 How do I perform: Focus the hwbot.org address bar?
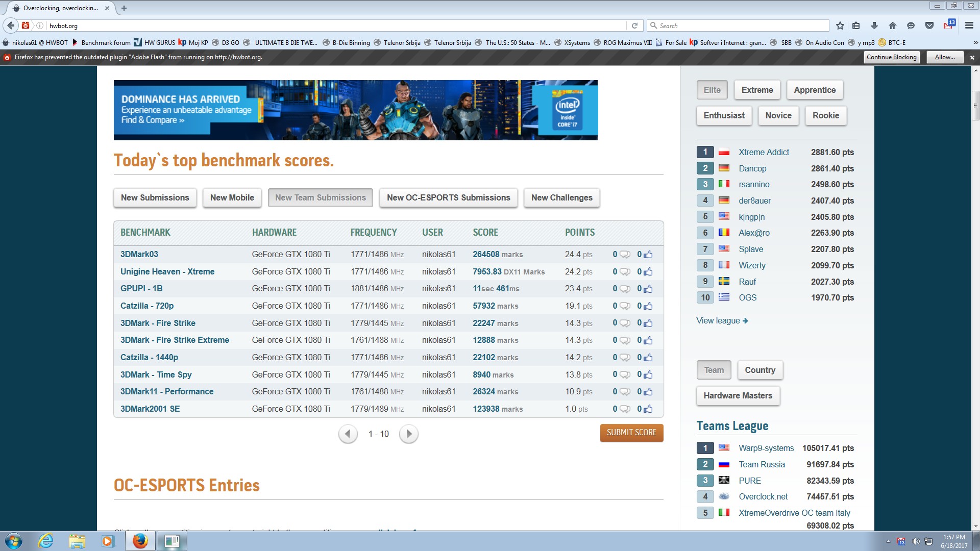click(336, 26)
